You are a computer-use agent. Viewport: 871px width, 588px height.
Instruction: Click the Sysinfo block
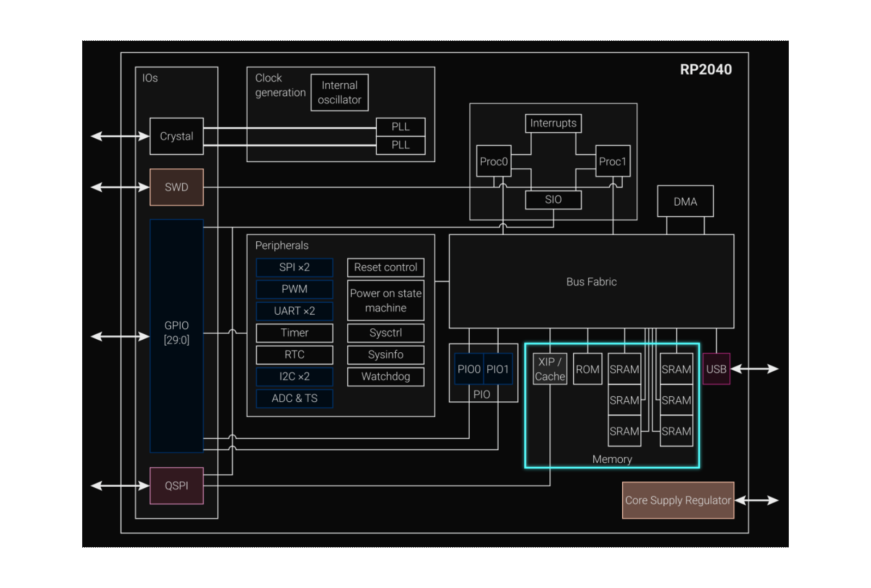click(386, 354)
